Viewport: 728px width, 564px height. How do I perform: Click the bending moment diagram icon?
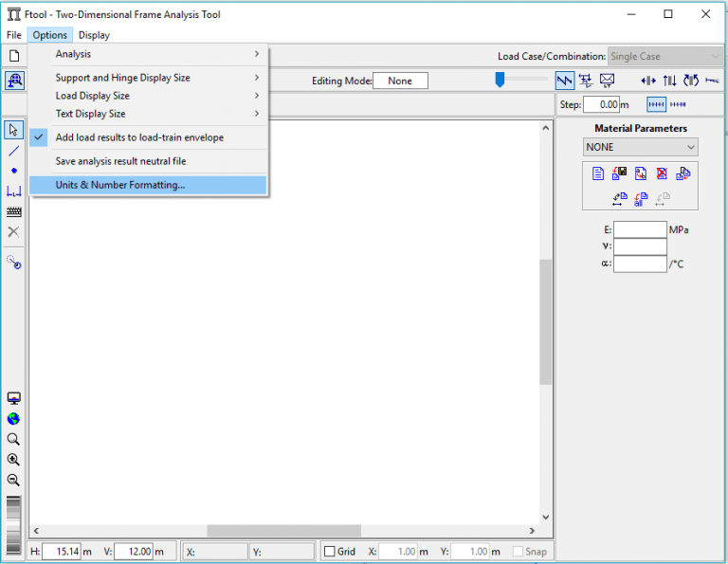691,81
